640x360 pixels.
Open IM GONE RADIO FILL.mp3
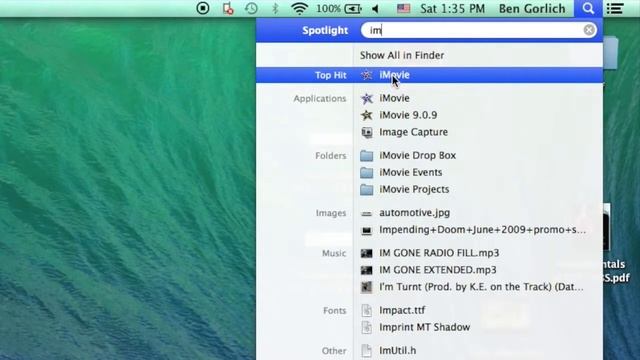coord(439,253)
